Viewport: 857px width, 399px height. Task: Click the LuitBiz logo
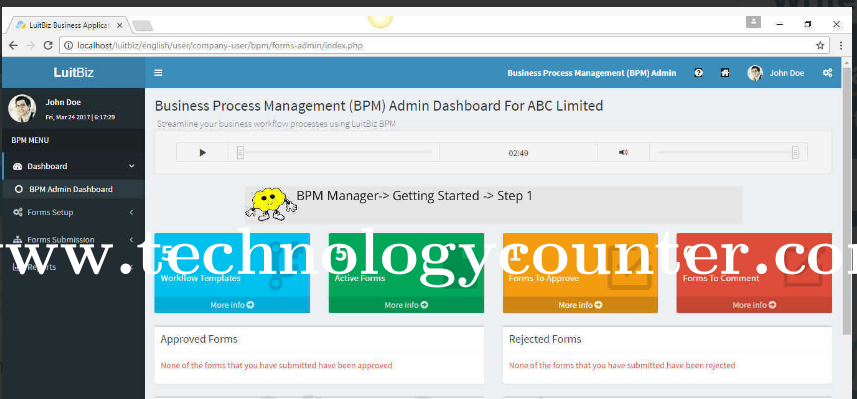73,72
